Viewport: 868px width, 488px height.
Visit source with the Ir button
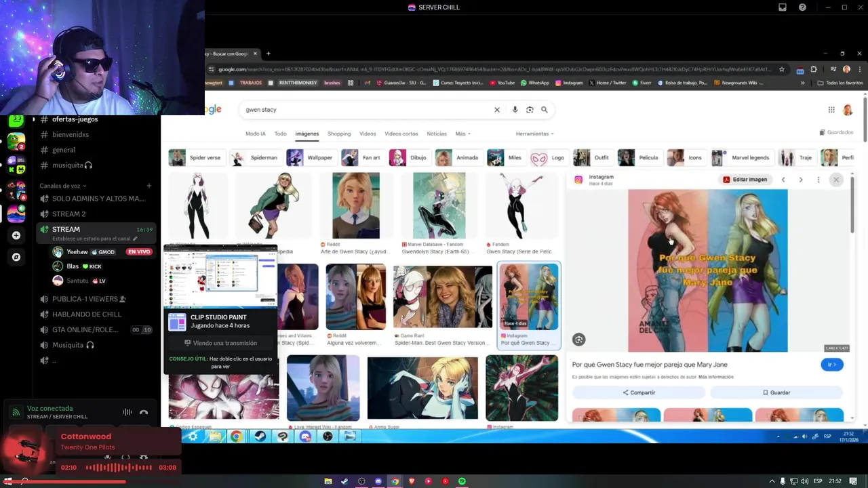pyautogui.click(x=832, y=365)
